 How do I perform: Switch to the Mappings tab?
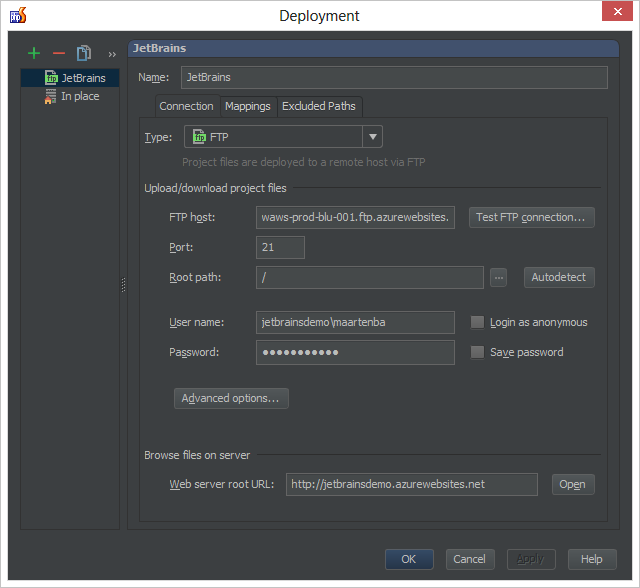click(x=248, y=107)
